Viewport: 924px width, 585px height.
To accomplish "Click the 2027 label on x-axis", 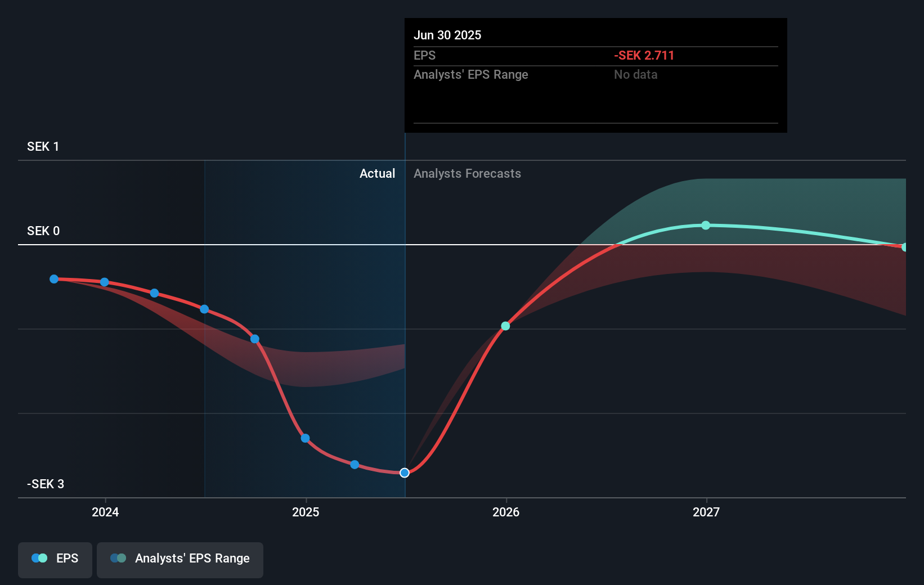I will coord(706,512).
